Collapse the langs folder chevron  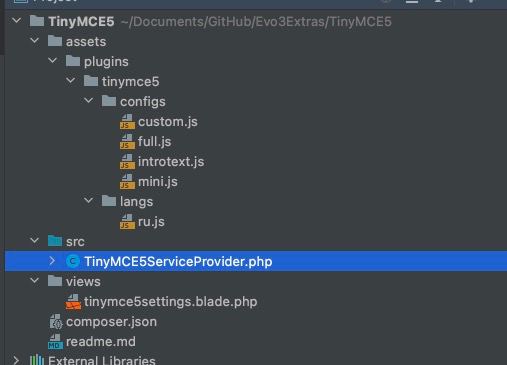pyautogui.click(x=88, y=201)
